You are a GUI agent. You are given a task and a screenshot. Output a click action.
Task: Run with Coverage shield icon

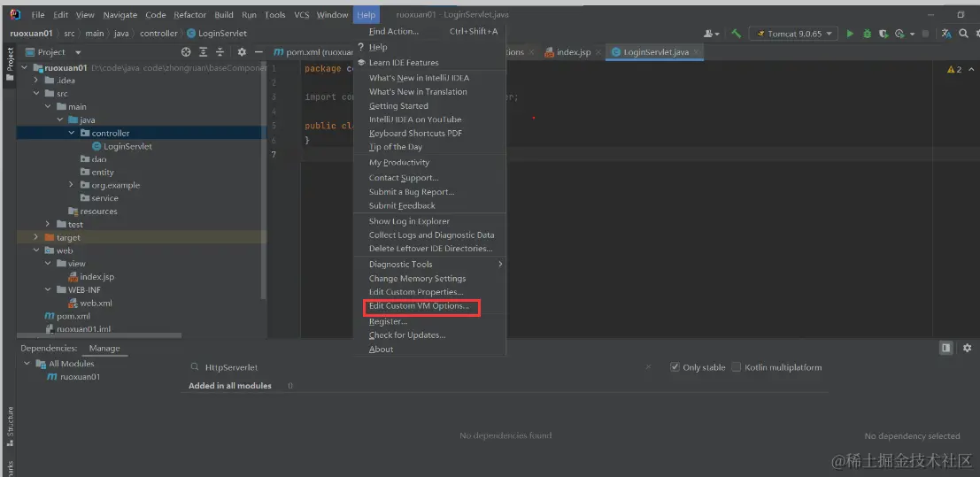tap(884, 34)
